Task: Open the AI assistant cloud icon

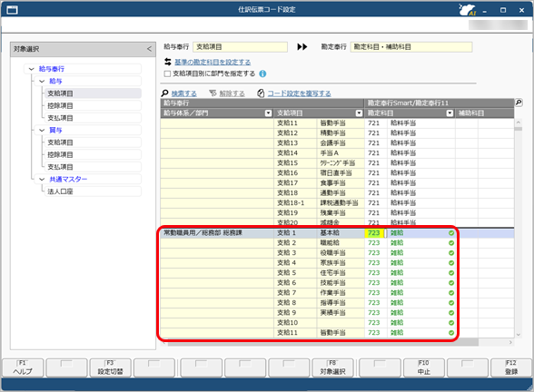Action: (x=467, y=10)
